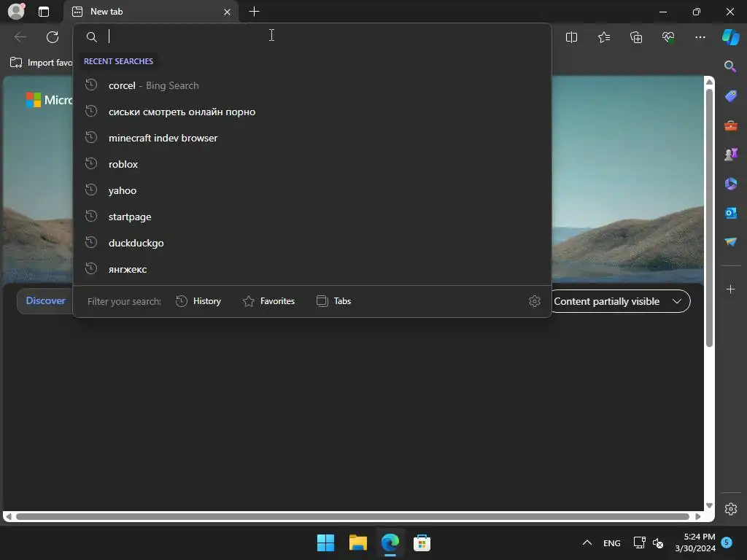Open the clock and date panel
The image size is (747, 560).
point(695,542)
